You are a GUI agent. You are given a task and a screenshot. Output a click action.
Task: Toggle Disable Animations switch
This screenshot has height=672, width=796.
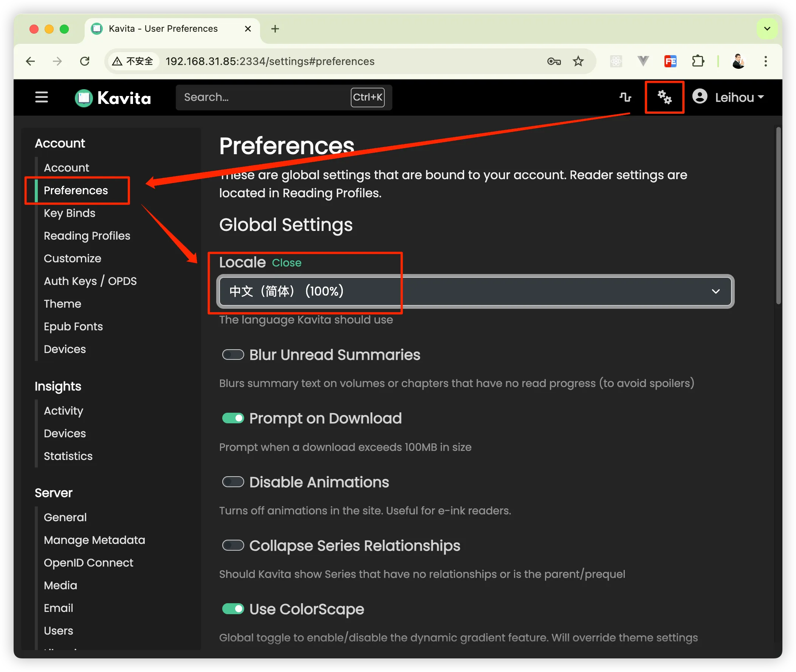coord(233,482)
